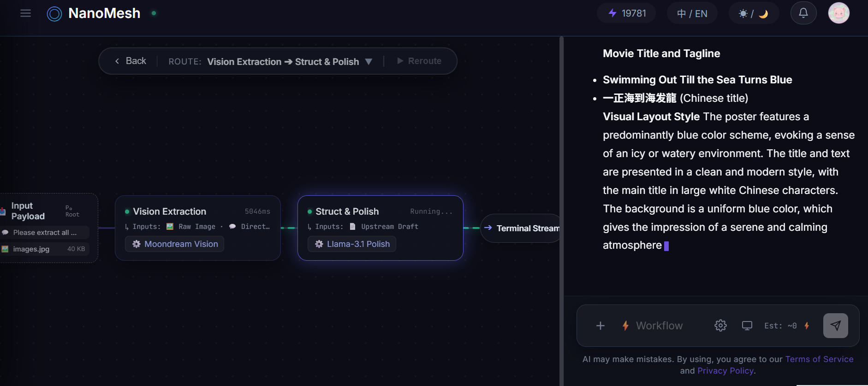Click the NanoMesh logo icon
The image size is (868, 386).
pos(54,14)
